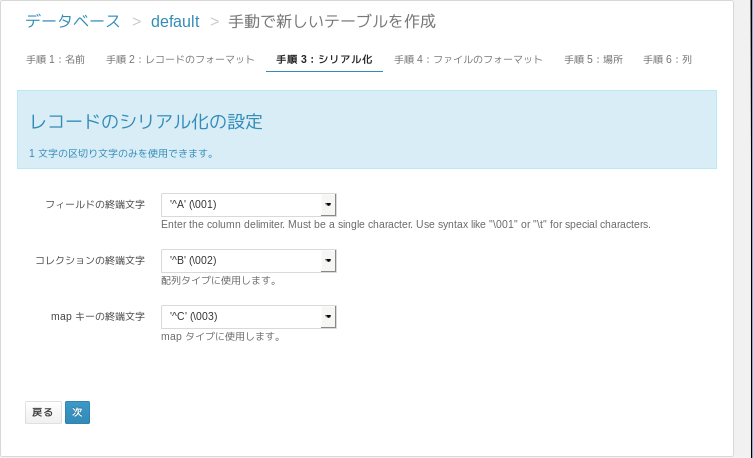
Task: Go to step tab 手順 5：場所
Action: pyautogui.click(x=593, y=60)
